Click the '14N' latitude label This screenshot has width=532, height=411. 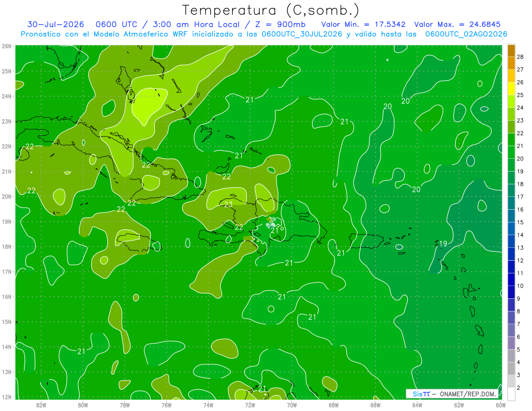click(7, 347)
